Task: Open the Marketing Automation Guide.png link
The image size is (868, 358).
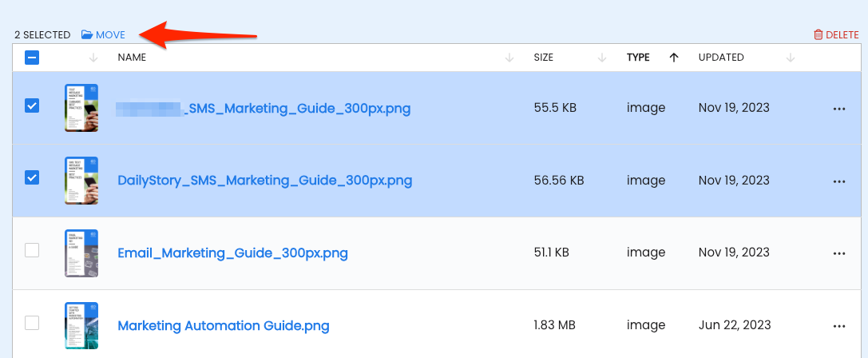Action: point(224,325)
